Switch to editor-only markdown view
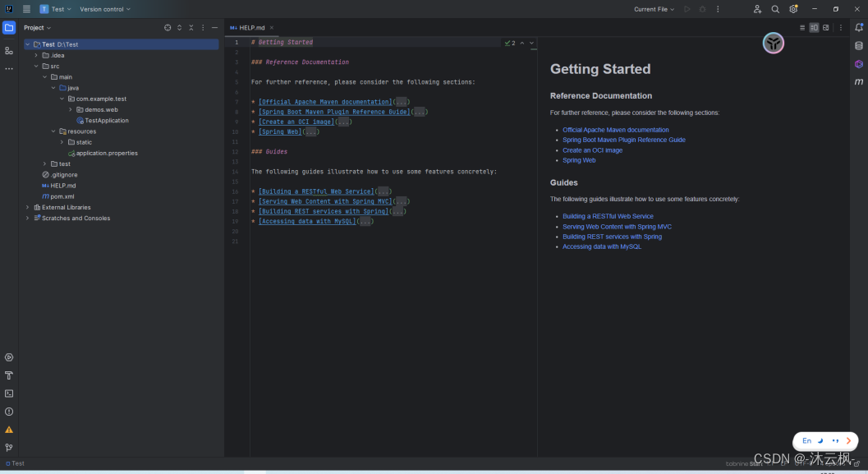Image resolution: width=868 pixels, height=474 pixels. coord(802,28)
